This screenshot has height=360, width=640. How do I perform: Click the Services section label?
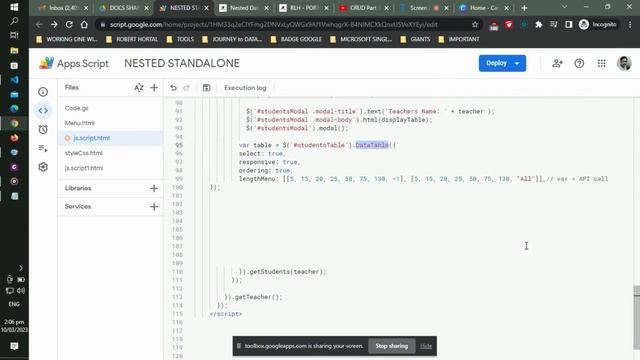point(78,207)
